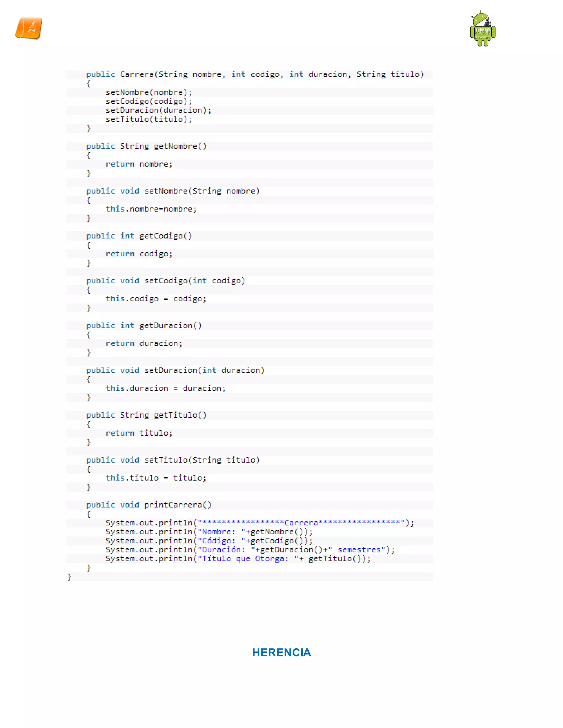Click 'this.nombre=nombre;' line
Viewport: 563px width, 728px height.
pyautogui.click(x=151, y=209)
